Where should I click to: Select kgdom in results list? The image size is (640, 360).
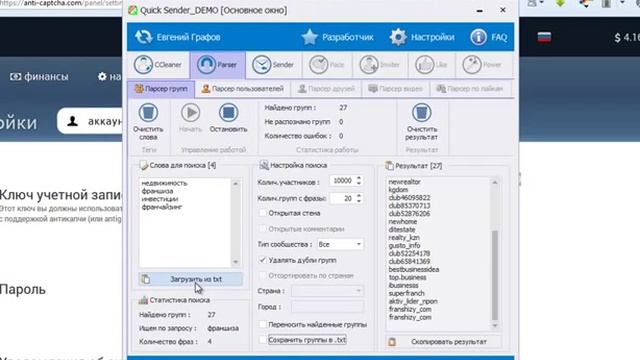click(x=398, y=190)
